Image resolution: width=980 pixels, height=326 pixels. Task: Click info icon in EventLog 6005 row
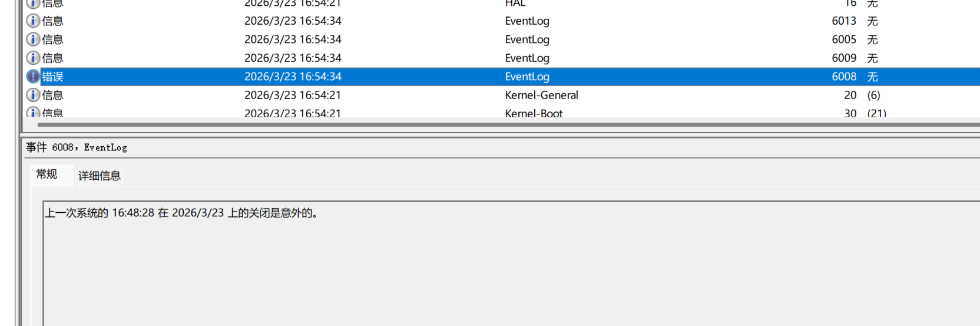click(34, 39)
